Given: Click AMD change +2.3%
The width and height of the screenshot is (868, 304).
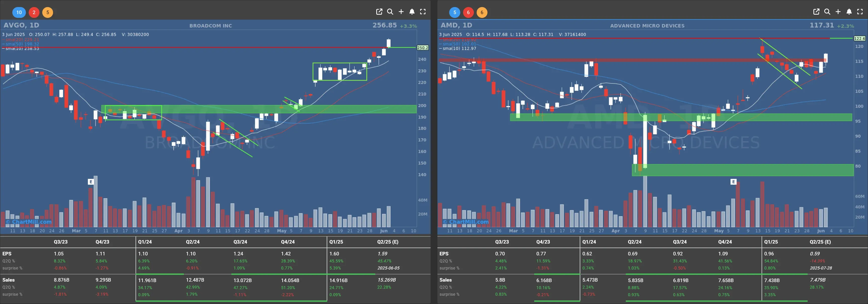Looking at the screenshot, I should pos(845,26).
